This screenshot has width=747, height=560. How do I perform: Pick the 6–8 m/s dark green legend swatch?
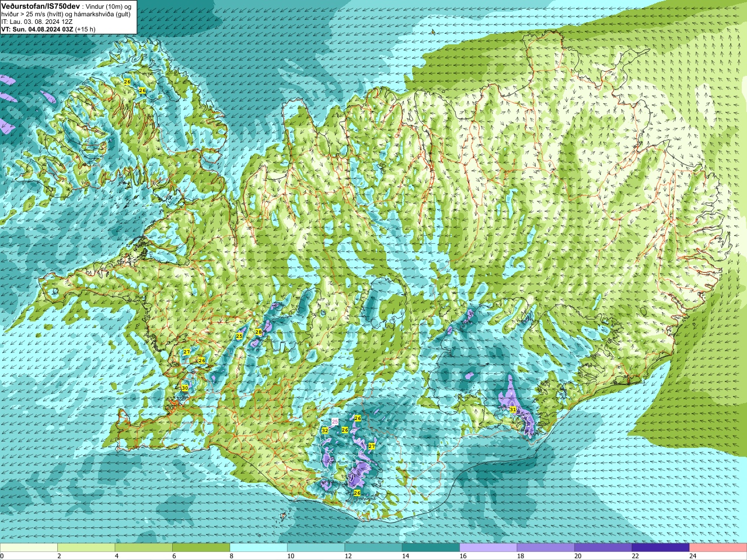click(x=201, y=548)
